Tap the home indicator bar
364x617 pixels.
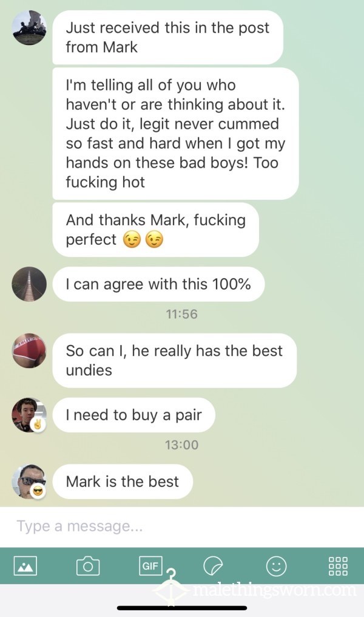(x=182, y=608)
